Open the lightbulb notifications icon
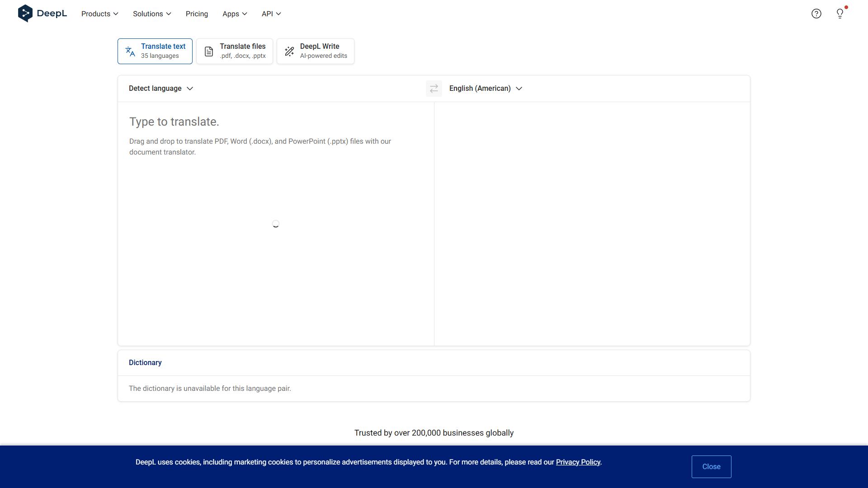The width and height of the screenshot is (868, 488). [x=840, y=14]
